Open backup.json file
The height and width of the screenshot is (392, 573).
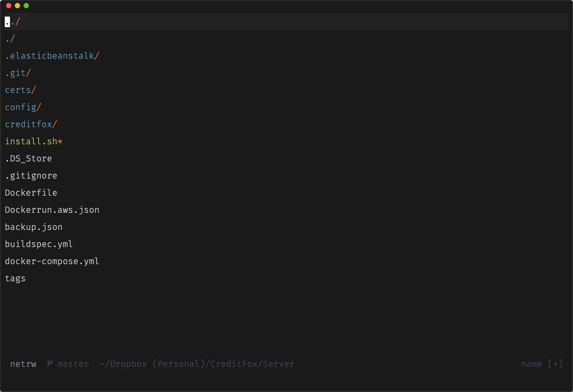(34, 227)
